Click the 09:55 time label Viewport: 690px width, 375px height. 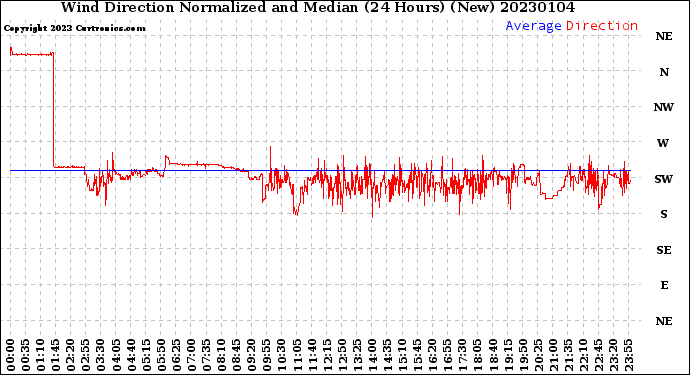[x=267, y=355]
